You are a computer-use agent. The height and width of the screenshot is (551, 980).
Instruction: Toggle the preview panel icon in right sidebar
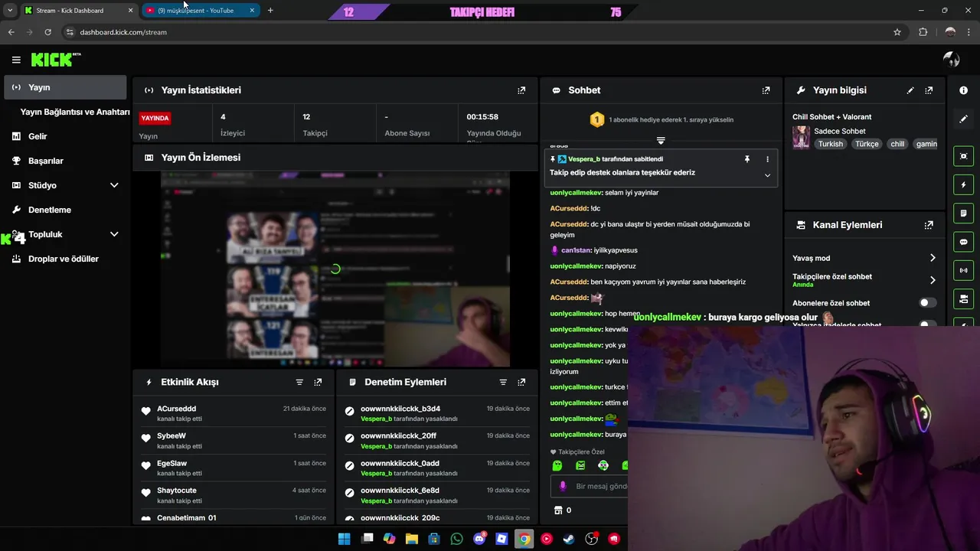click(963, 156)
